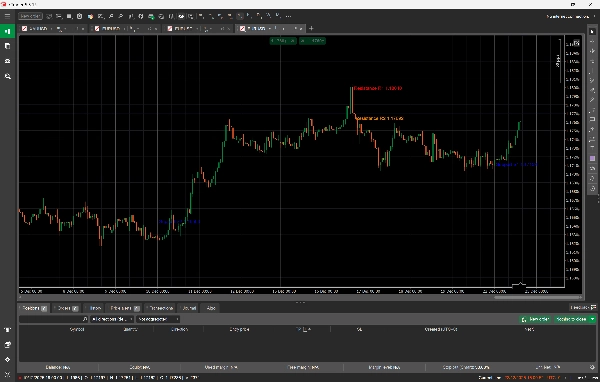Click the positions search input field
The image size is (600, 382).
54,319
